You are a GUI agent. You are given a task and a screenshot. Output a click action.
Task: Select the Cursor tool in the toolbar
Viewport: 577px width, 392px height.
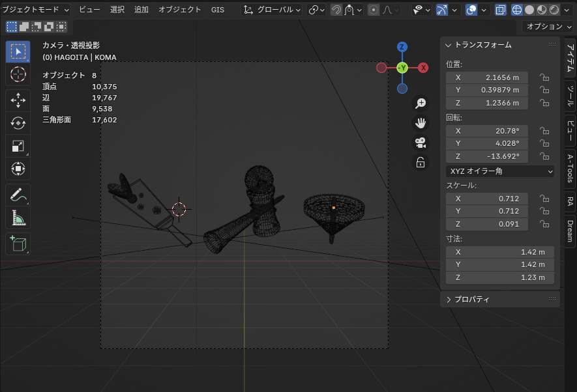(x=18, y=74)
